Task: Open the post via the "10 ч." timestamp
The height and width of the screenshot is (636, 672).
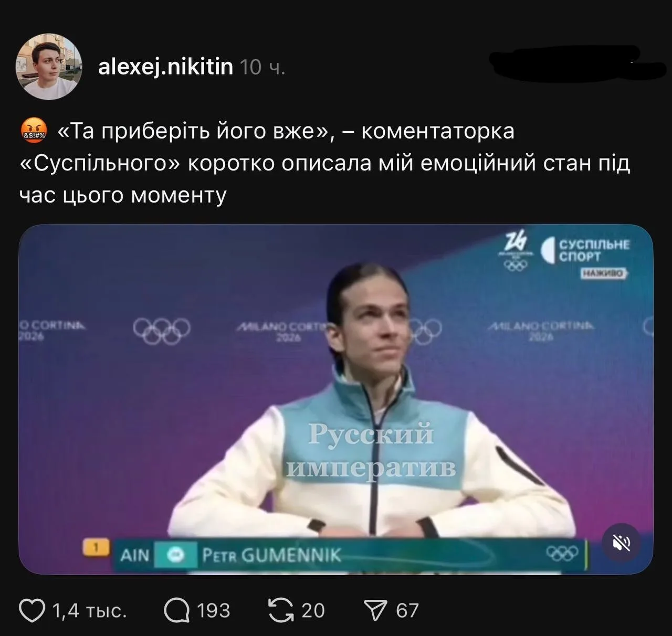Action: coord(262,67)
